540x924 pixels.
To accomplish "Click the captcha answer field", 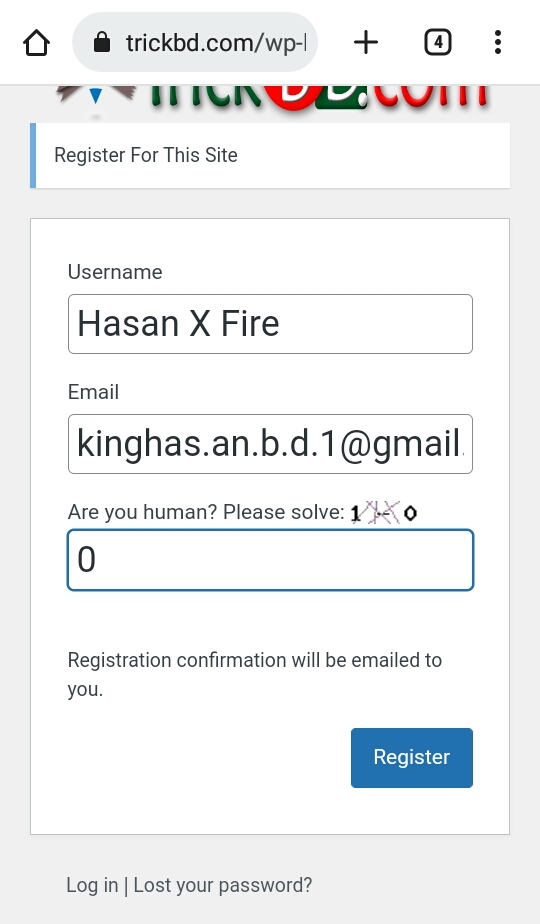I will coord(270,560).
